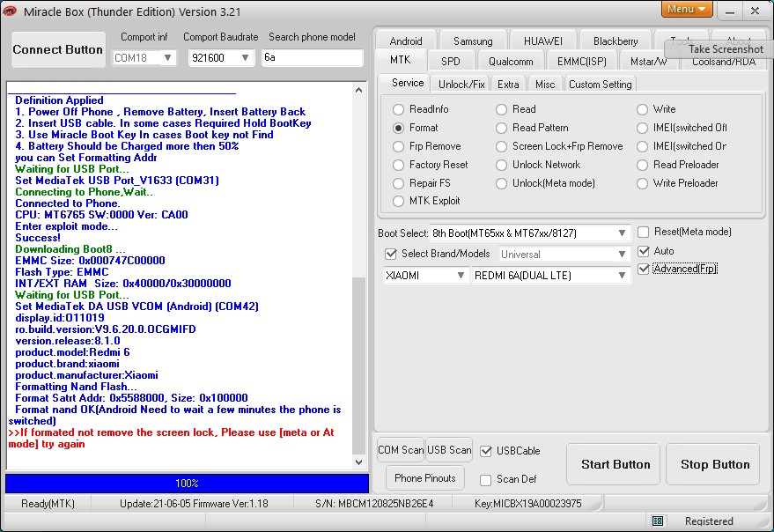Pick the Read Pattern option
Screen dimensions: 774x532
tap(501, 128)
